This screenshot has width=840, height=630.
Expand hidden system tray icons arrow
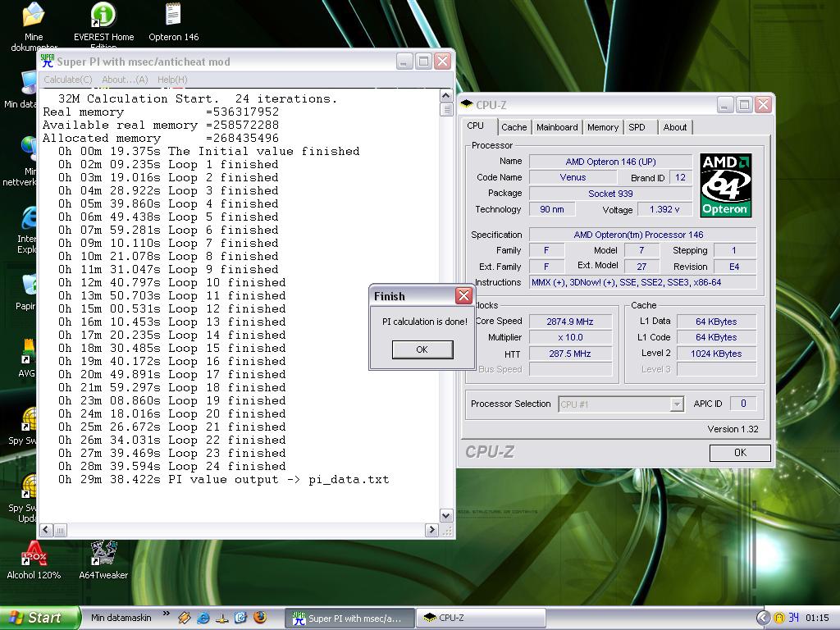pyautogui.click(x=762, y=618)
